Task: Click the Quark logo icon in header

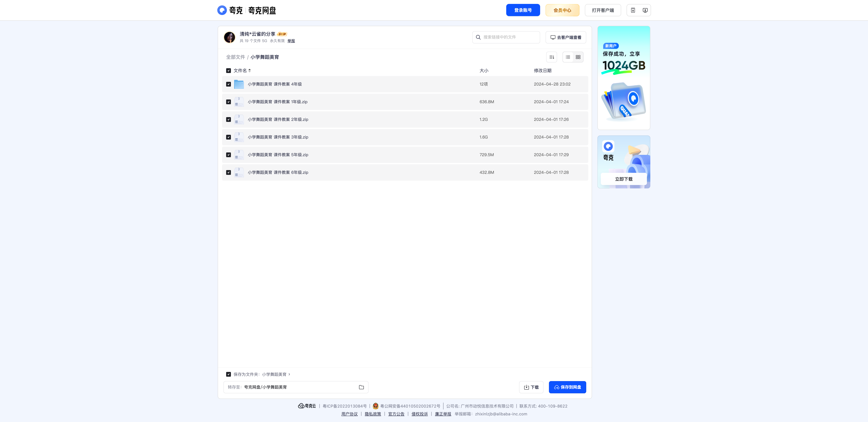Action: pos(222,10)
